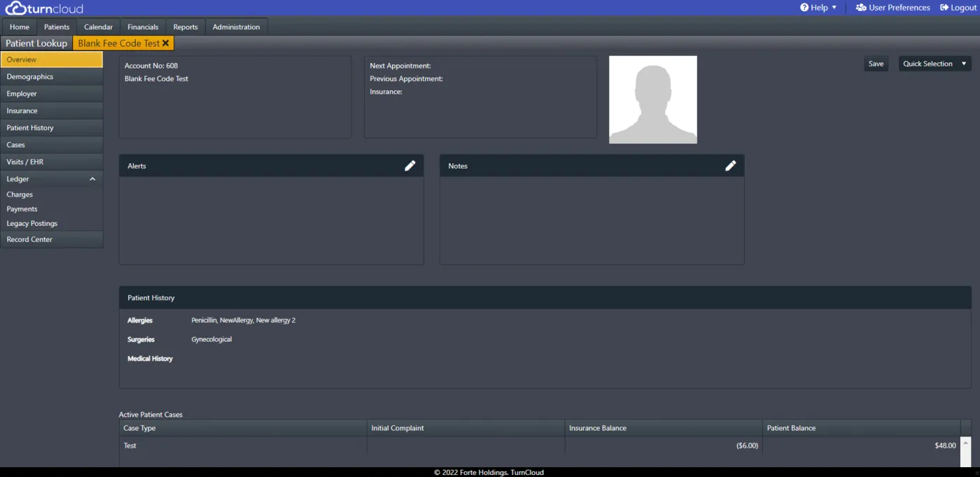This screenshot has width=980, height=477.
Task: Open the Financials menu
Action: (x=143, y=27)
